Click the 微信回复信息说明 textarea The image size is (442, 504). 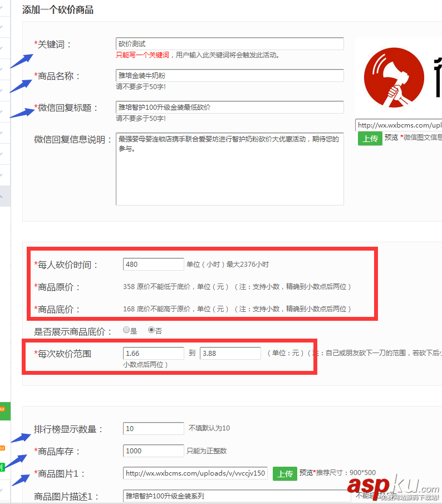230,169
